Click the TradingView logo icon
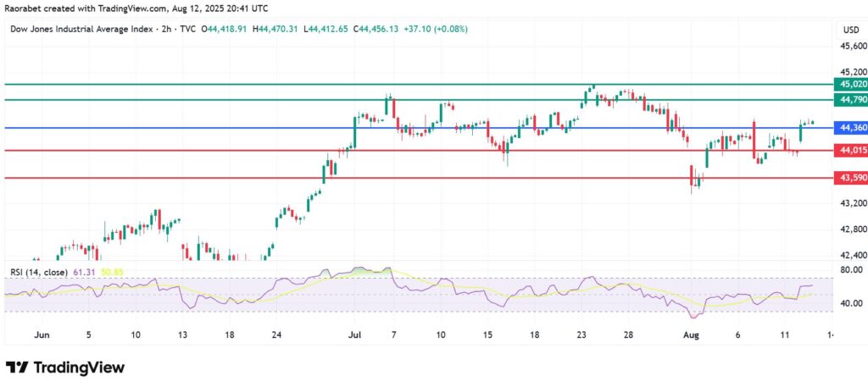868x387 pixels. coord(17,368)
